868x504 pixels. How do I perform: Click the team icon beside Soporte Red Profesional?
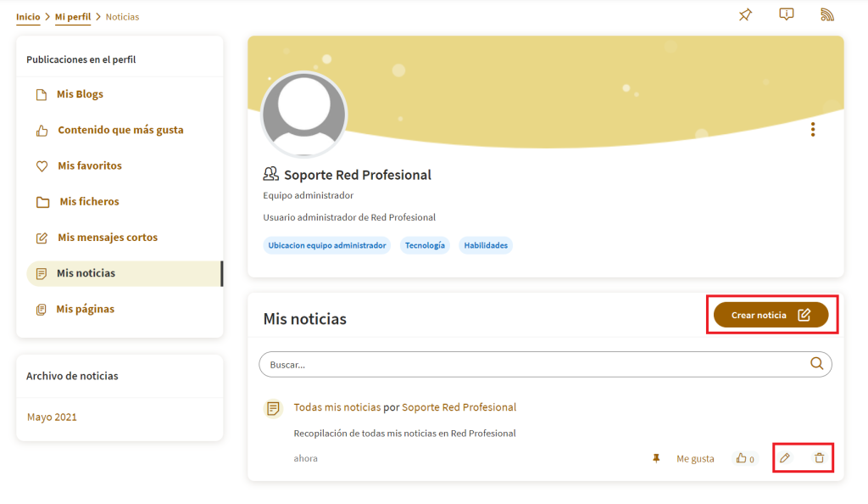pyautogui.click(x=270, y=175)
